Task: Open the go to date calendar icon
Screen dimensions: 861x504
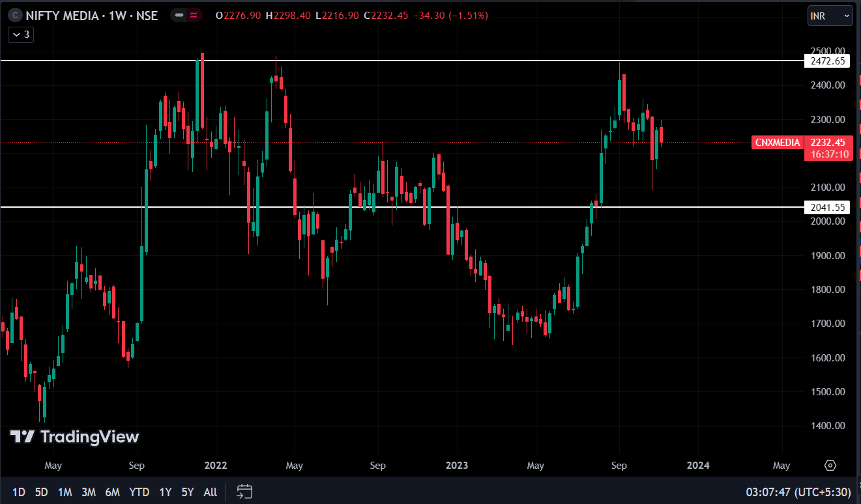Action: [244, 492]
